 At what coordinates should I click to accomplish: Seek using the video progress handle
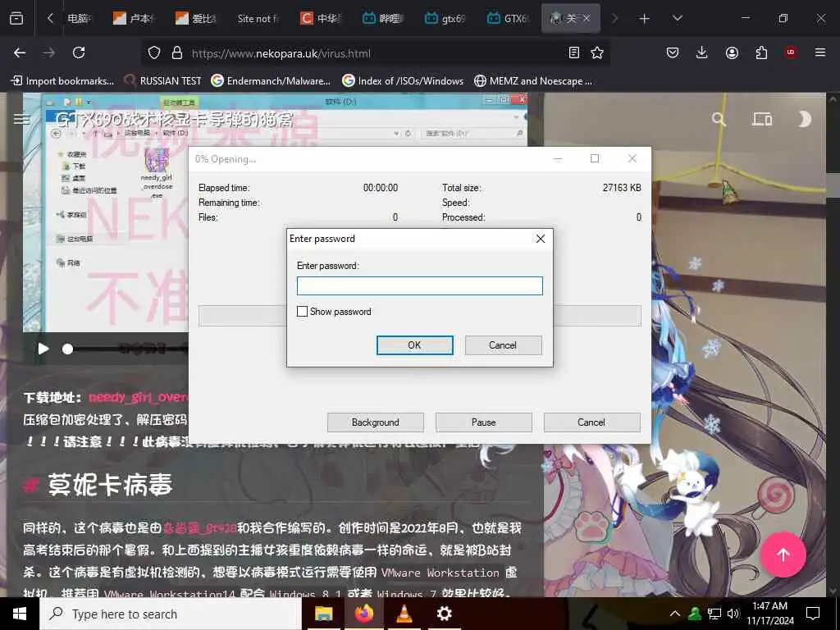pyautogui.click(x=67, y=349)
